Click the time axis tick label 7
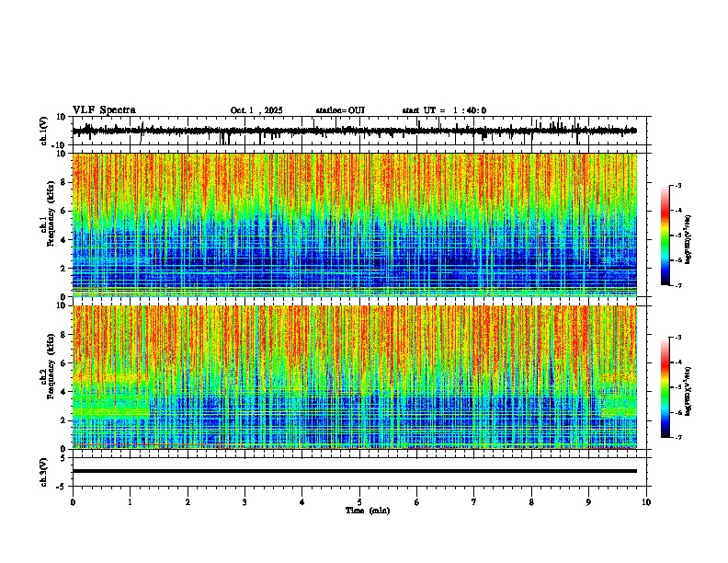728x563 pixels. pos(474,502)
